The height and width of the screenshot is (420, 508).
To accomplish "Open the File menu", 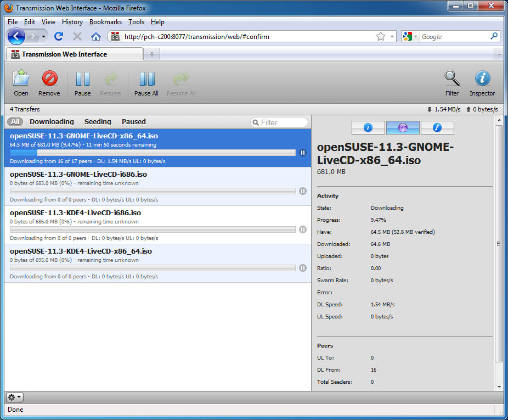I will pyautogui.click(x=12, y=22).
